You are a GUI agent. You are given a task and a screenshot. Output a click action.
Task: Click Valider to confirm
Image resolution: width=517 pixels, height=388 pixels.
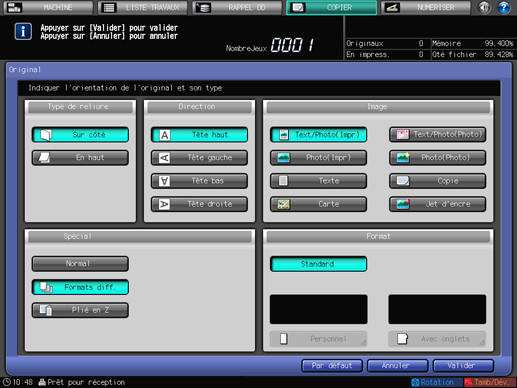tap(463, 366)
